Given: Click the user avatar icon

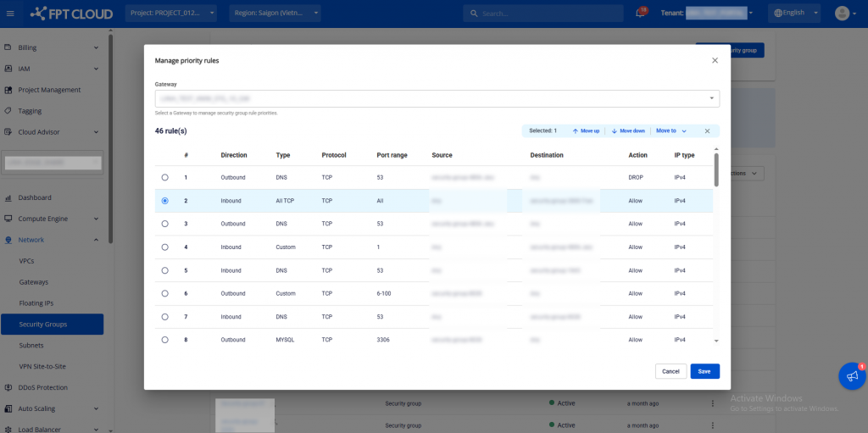Looking at the screenshot, I should 842,13.
